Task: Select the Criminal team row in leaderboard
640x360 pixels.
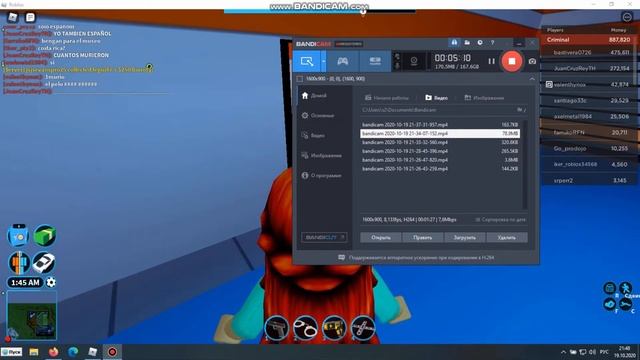Action: click(x=589, y=40)
